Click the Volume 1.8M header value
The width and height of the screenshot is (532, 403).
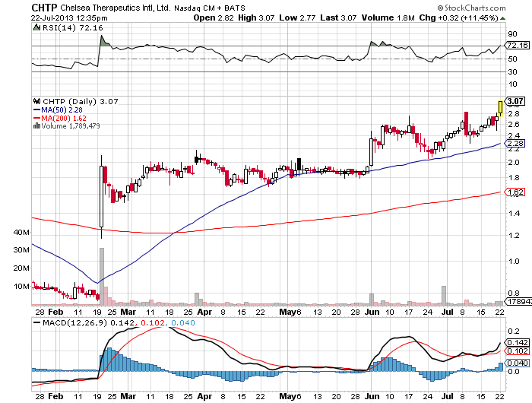pos(388,17)
